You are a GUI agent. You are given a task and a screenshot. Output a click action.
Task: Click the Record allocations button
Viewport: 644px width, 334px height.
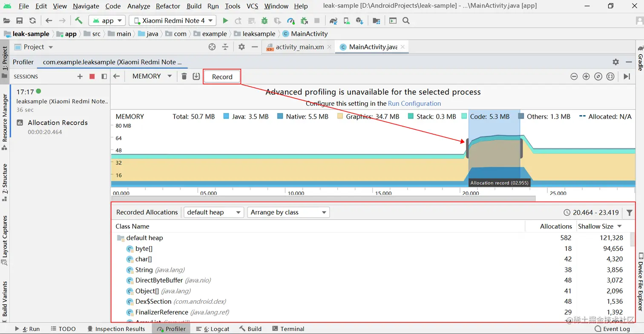(222, 77)
